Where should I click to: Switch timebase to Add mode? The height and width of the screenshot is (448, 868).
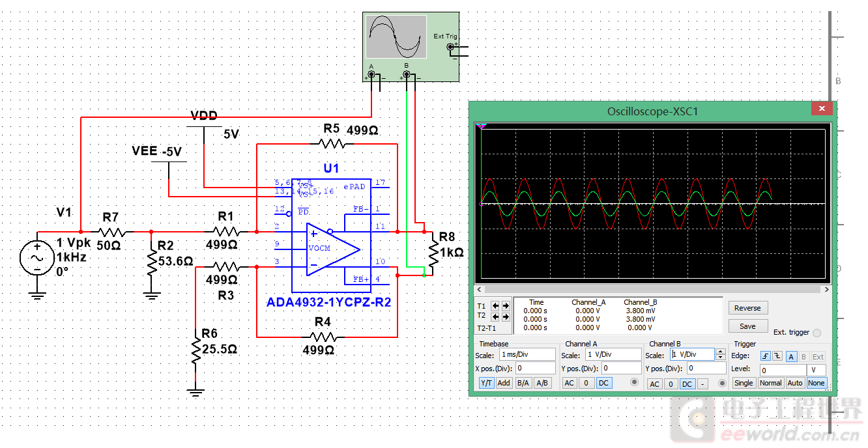(x=504, y=383)
